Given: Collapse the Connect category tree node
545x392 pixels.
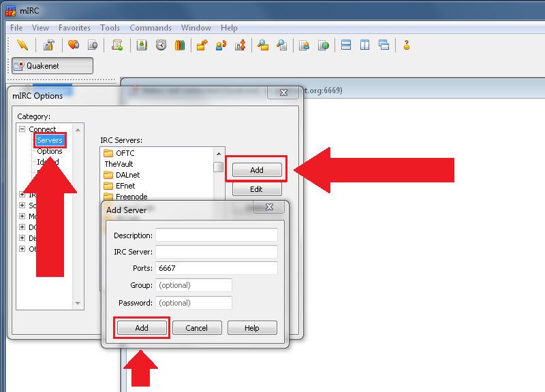Looking at the screenshot, I should point(22,129).
